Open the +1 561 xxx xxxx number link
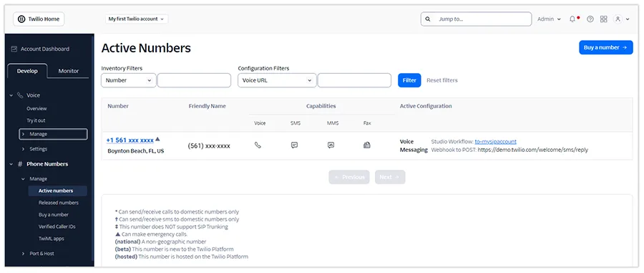Image resolution: width=644 pixels, height=273 pixels. pos(130,140)
